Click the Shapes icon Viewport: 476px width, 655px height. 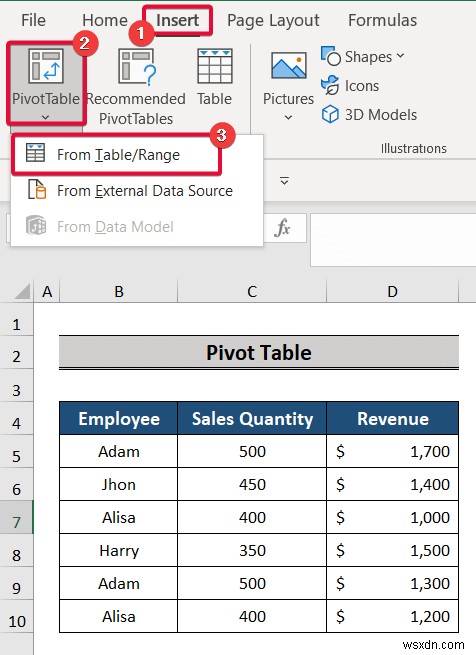[x=331, y=56]
